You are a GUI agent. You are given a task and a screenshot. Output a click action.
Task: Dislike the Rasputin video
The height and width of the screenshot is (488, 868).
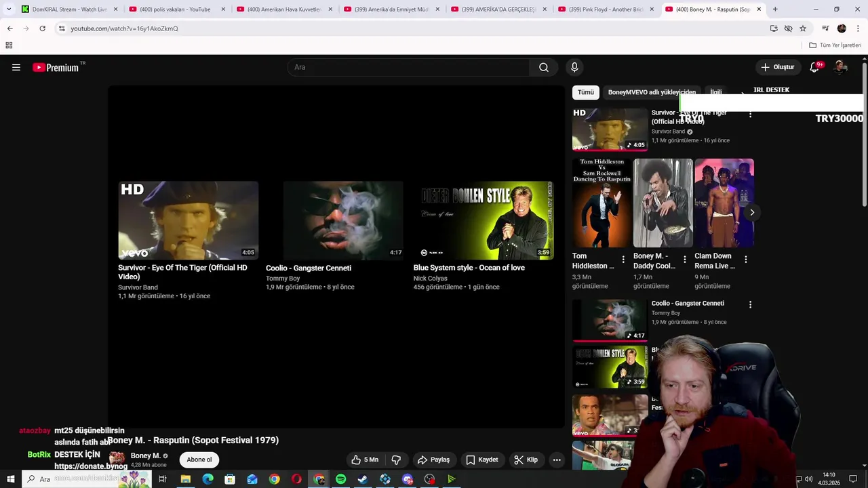click(397, 460)
